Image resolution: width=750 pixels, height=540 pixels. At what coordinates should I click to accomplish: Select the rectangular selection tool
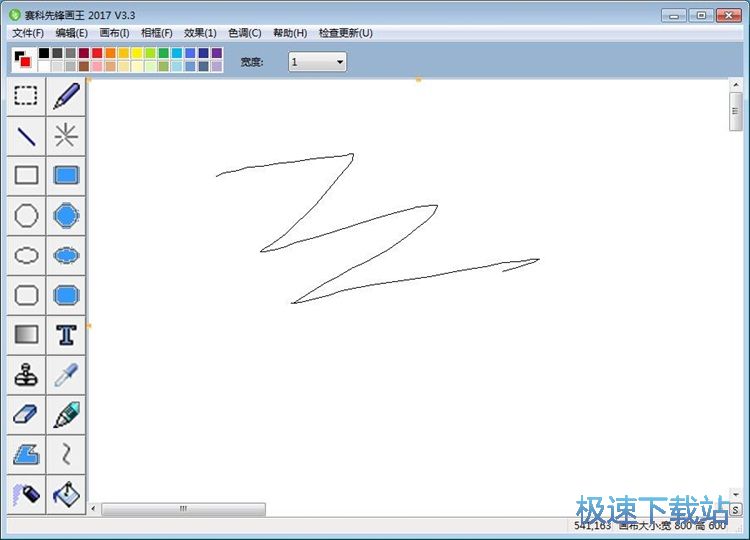tap(27, 96)
